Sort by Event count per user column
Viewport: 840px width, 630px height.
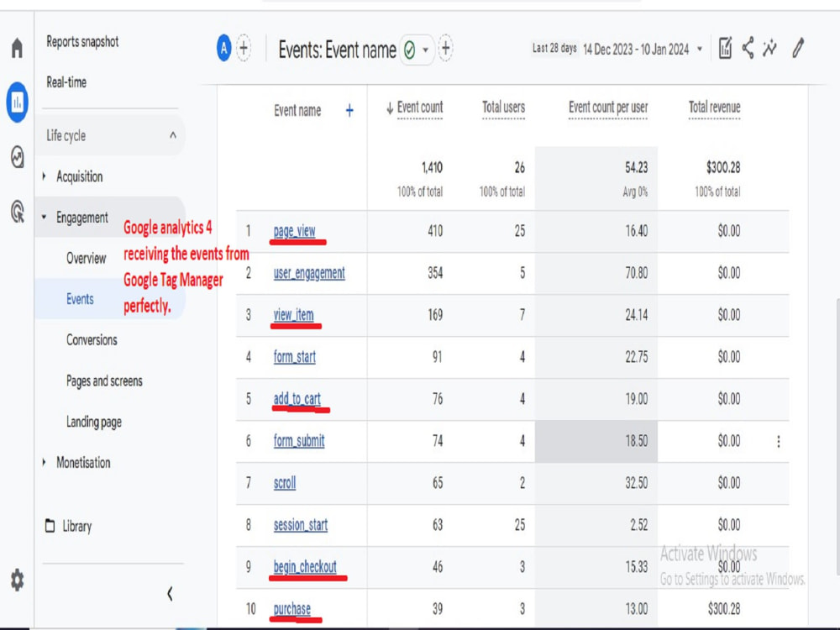click(608, 108)
